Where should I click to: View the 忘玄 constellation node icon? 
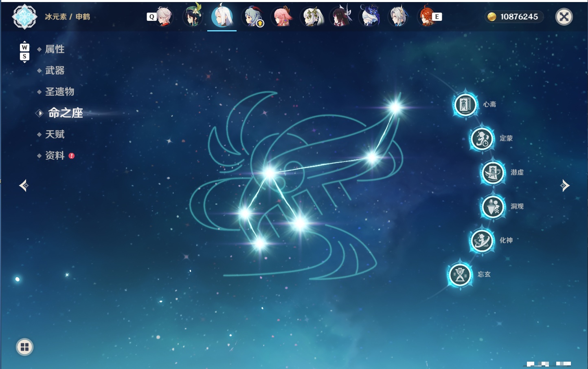[460, 275]
